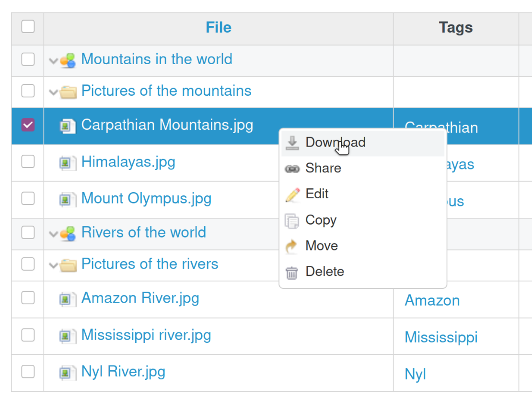Uncheck the Carpathian Mountains.jpg checkbox
The width and height of the screenshot is (532, 409).
(28, 125)
